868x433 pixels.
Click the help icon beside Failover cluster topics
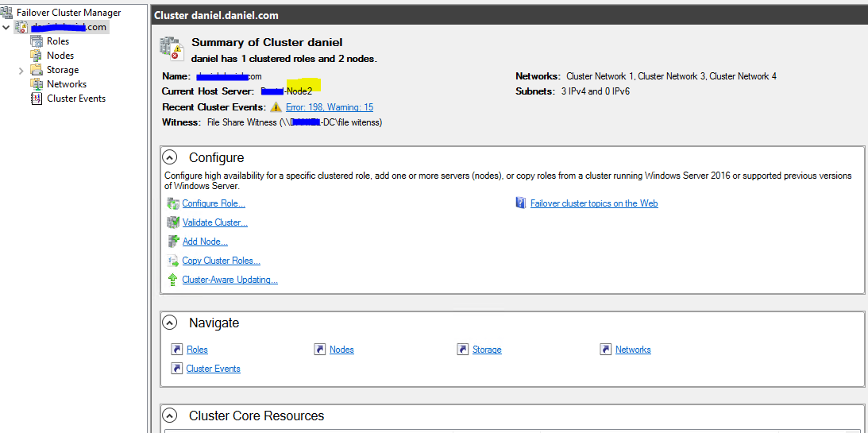520,203
